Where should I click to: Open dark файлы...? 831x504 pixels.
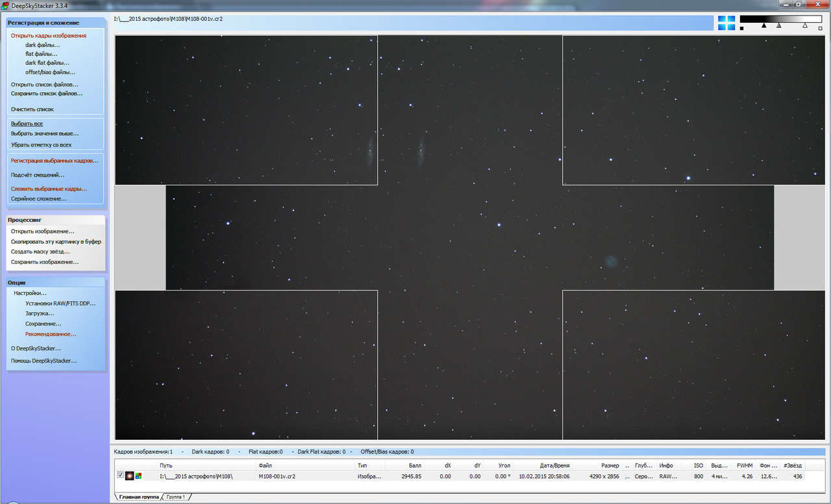[43, 45]
